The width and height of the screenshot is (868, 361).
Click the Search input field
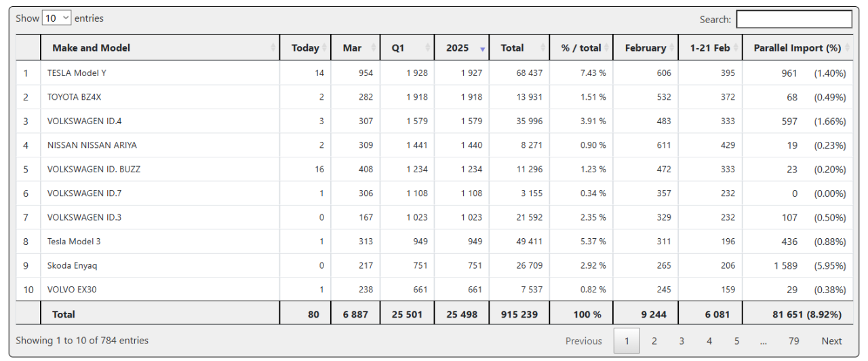coord(793,20)
